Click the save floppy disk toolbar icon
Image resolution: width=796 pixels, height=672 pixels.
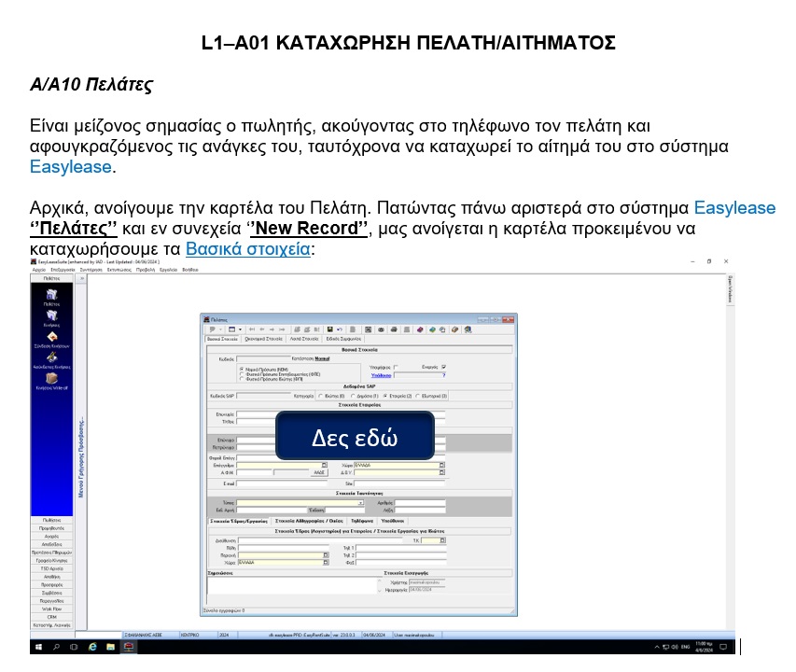330,329
